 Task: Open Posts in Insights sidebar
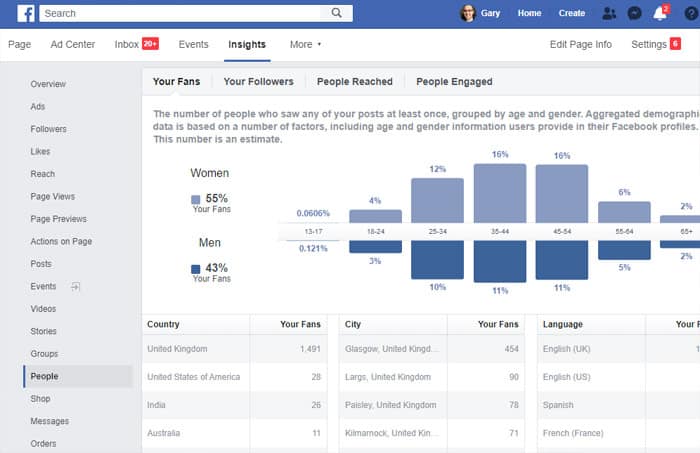tap(41, 264)
